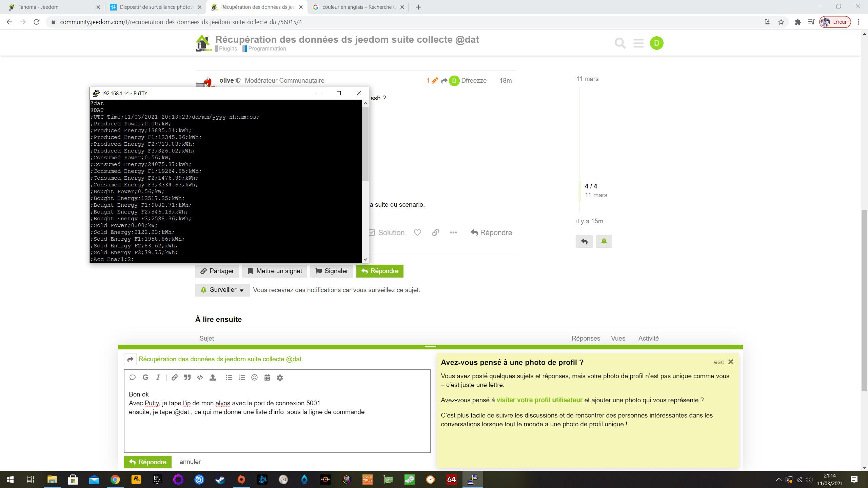Open forum search magnifier icon
Viewport: 868px width, 488px height.
click(620, 43)
